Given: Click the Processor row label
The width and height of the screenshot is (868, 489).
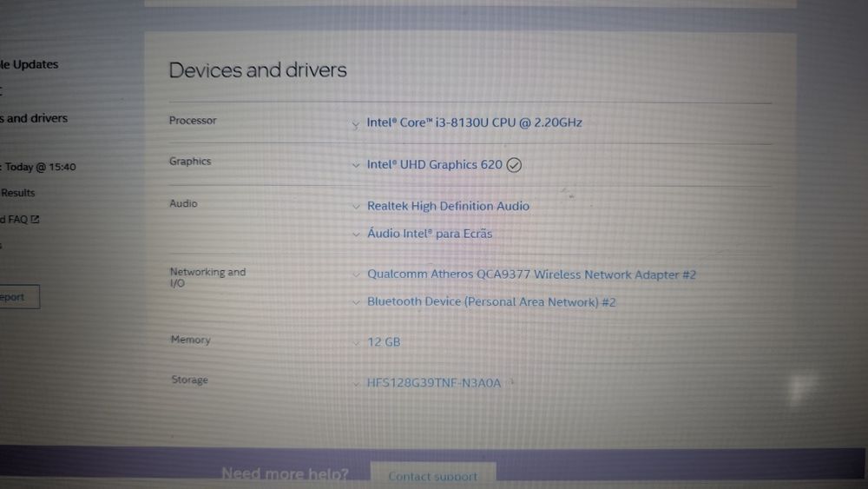Looking at the screenshot, I should (193, 120).
